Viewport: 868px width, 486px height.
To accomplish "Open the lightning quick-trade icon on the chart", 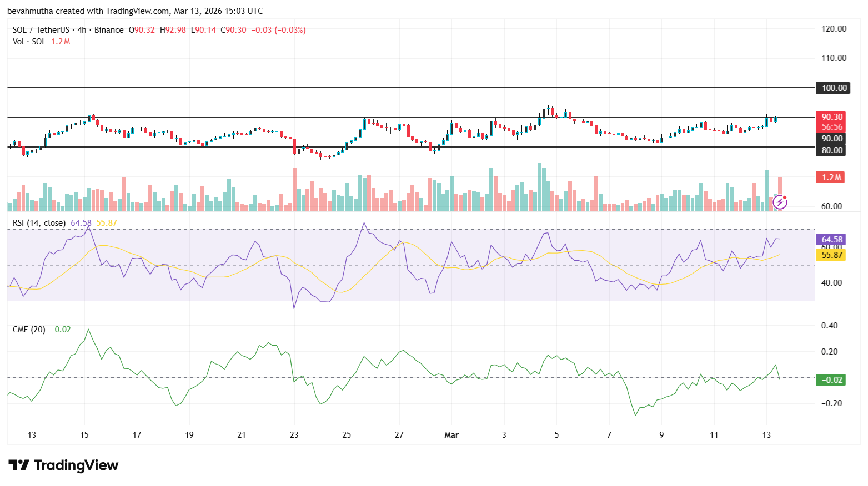I will [x=780, y=203].
